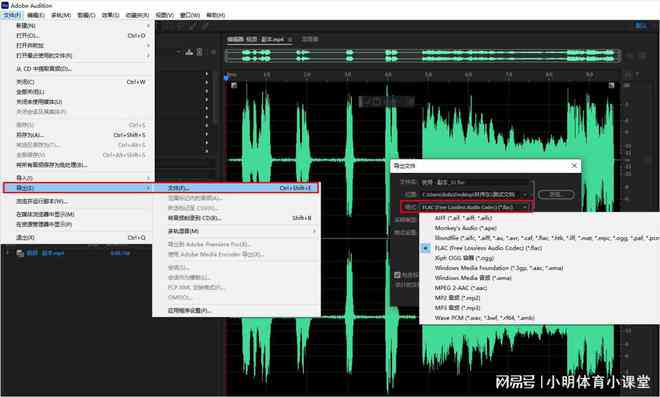660x397 pixels.
Task: Open the 剪辑(C) menu
Action: (86, 15)
